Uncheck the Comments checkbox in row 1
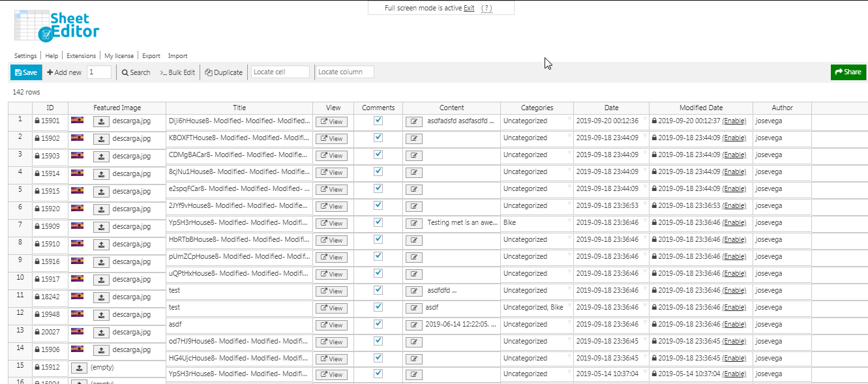868x384 pixels. (x=378, y=121)
